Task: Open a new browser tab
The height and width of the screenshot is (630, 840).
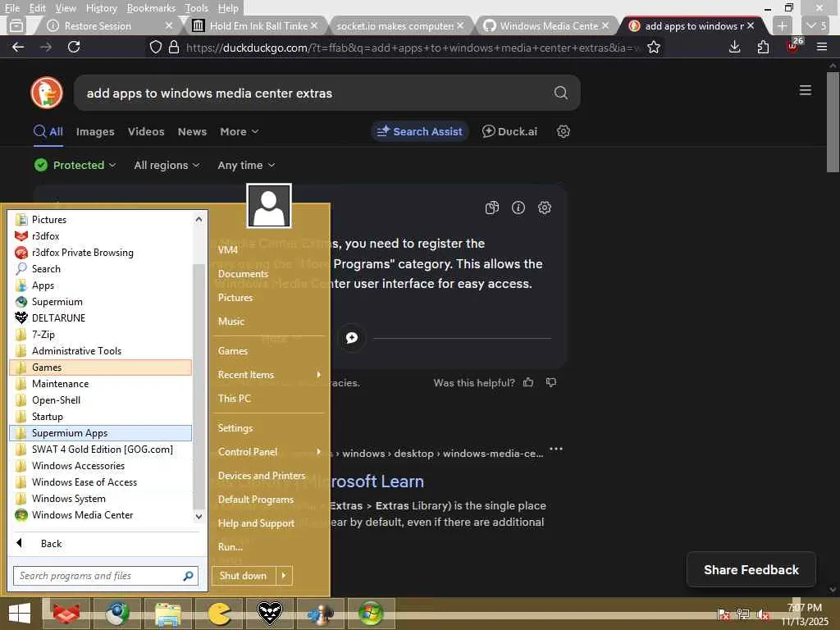Action: (782, 25)
